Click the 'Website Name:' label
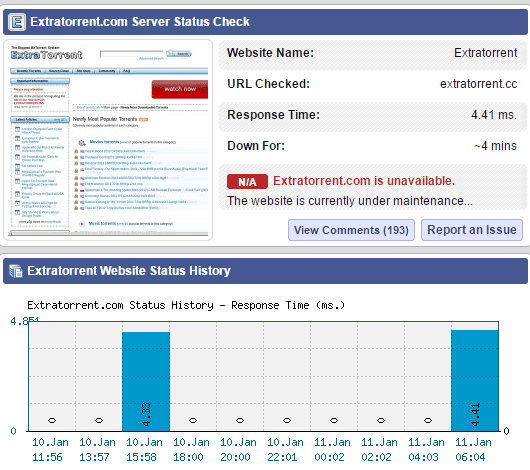 (270, 53)
